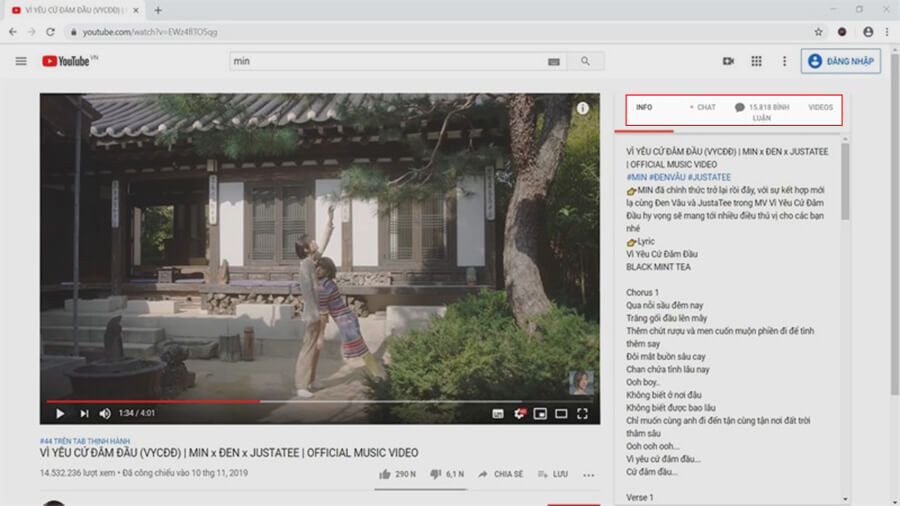
Task: Click the magnifier search button
Action: click(x=585, y=61)
